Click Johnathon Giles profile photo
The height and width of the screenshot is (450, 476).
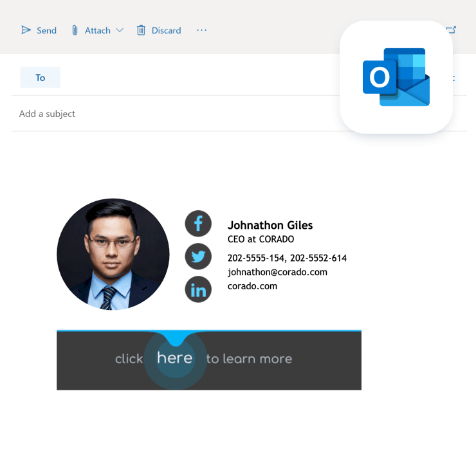[x=113, y=255]
